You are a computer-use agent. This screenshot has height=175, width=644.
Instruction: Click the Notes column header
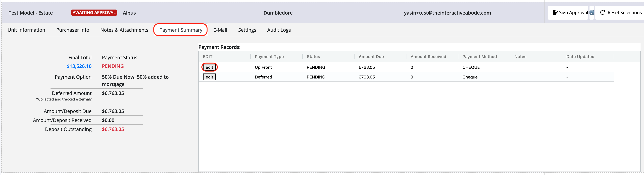(520, 57)
